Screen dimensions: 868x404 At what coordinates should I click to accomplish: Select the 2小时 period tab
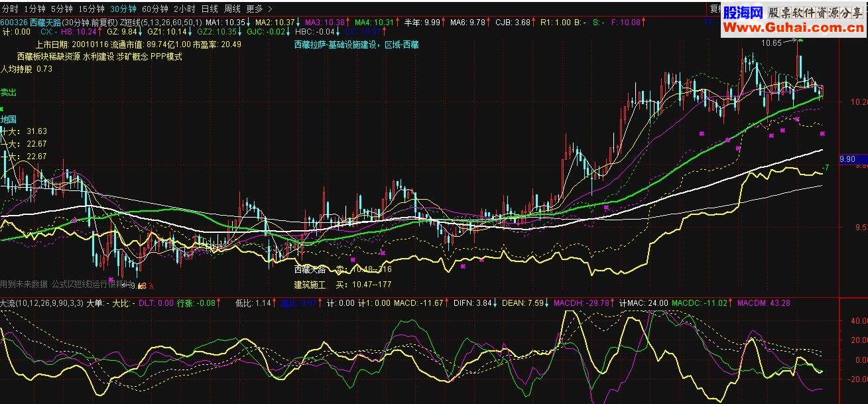tap(184, 9)
